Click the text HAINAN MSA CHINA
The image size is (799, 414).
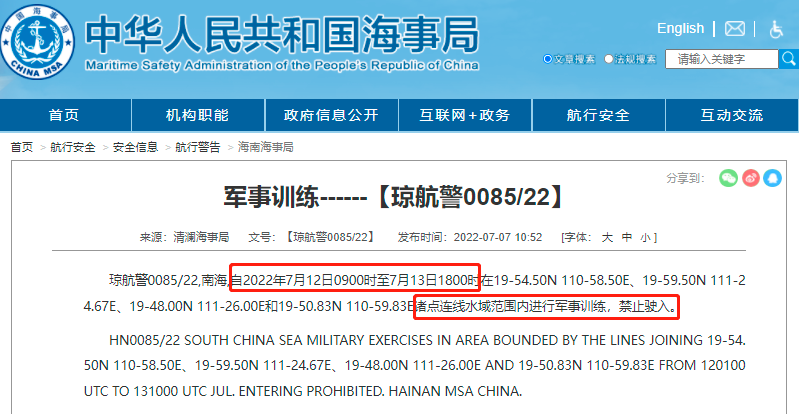click(x=455, y=392)
